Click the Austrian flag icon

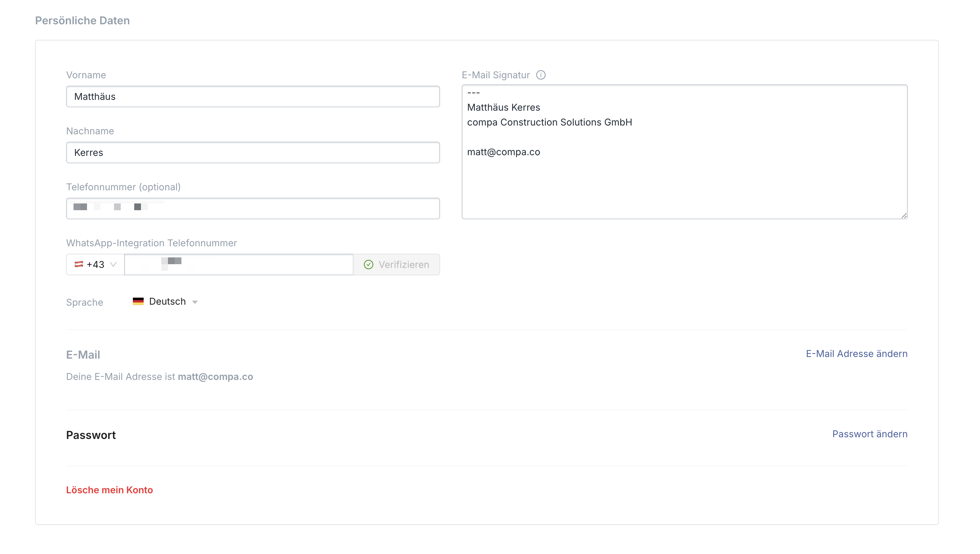[x=79, y=264]
